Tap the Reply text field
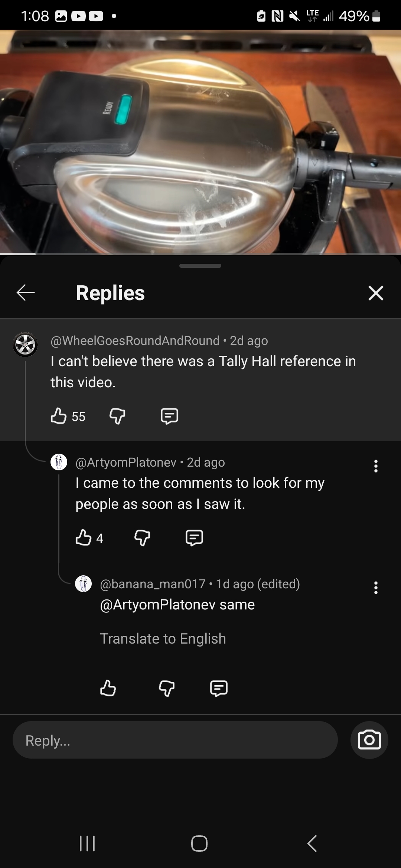 click(175, 740)
